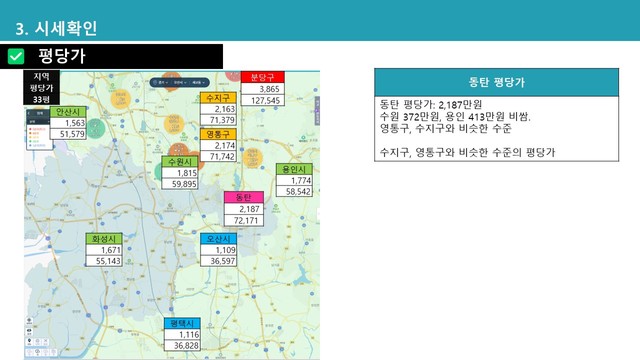The width and height of the screenshot is (640, 360).
Task: Click the line 수지구, 영통구와 비슷한 수준의 평당가
Action: tap(467, 152)
